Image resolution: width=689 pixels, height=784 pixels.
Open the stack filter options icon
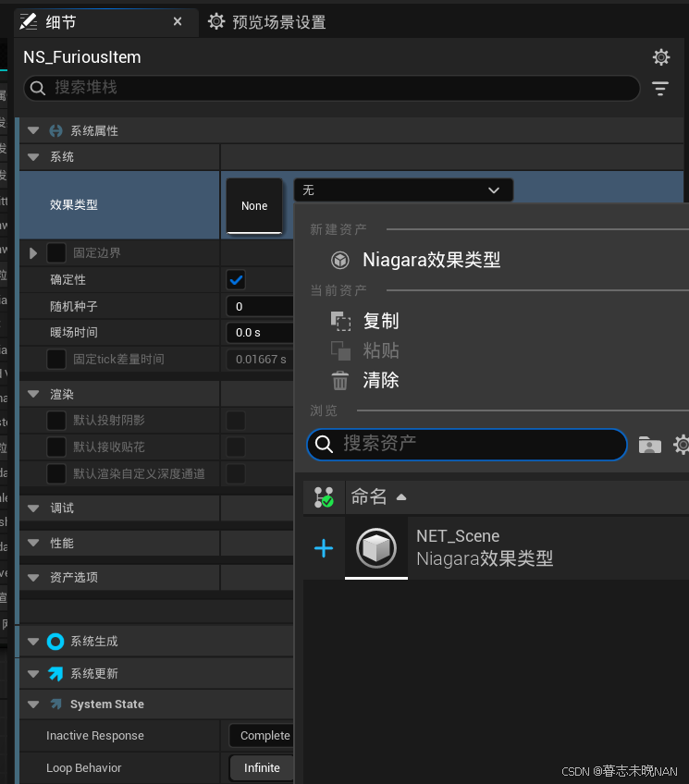pyautogui.click(x=660, y=89)
